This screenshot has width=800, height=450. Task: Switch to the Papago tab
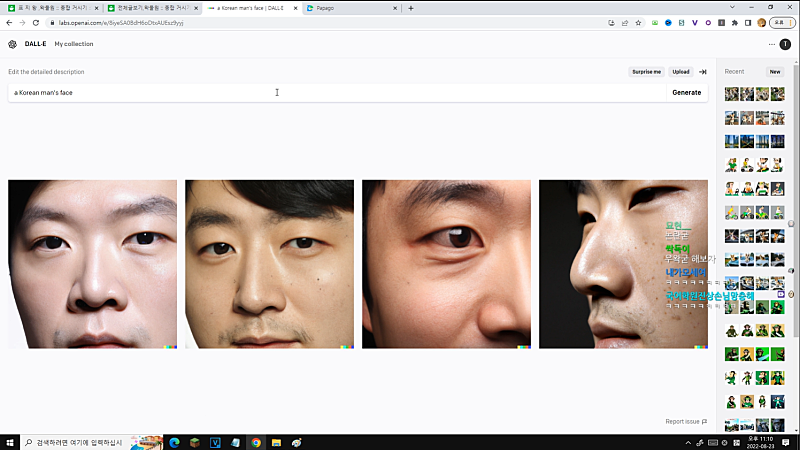(x=350, y=8)
